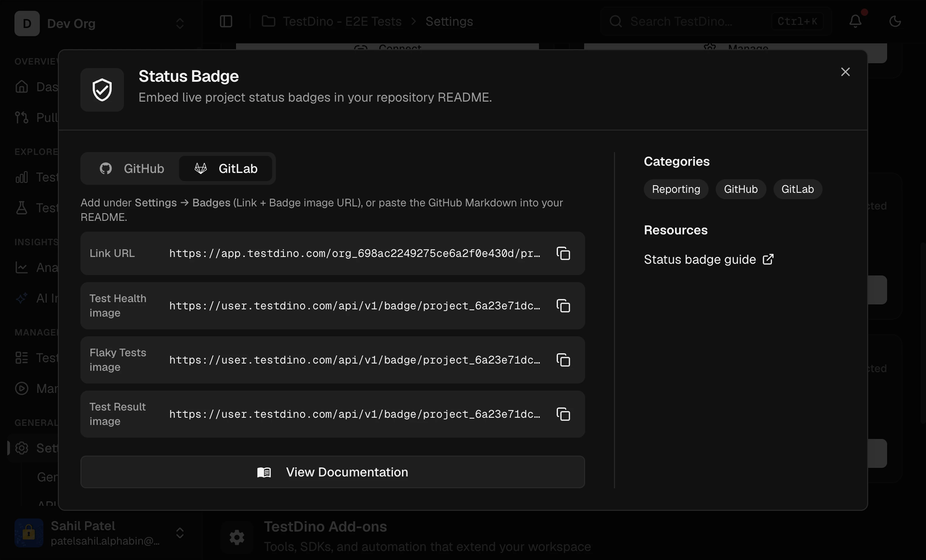
Task: Click the search magnifier icon
Action: pyautogui.click(x=615, y=21)
